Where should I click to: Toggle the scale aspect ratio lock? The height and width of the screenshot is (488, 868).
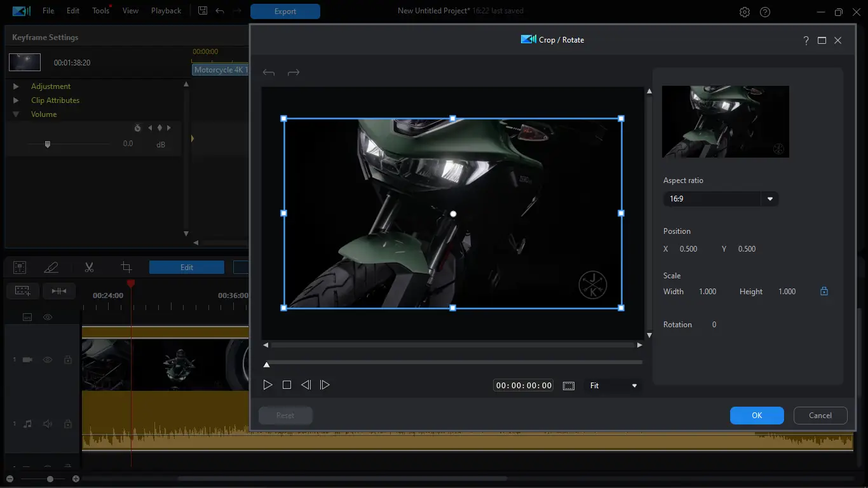coord(824,292)
